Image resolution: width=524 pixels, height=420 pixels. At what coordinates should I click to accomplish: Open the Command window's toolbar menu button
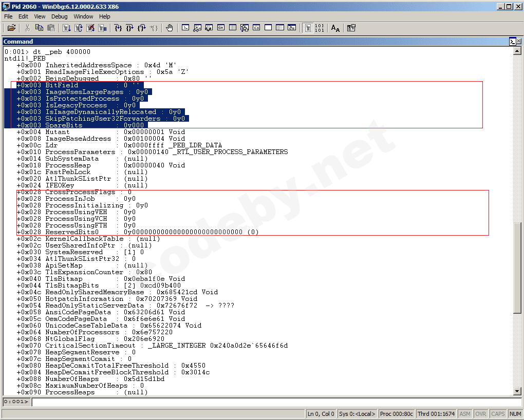click(512, 42)
